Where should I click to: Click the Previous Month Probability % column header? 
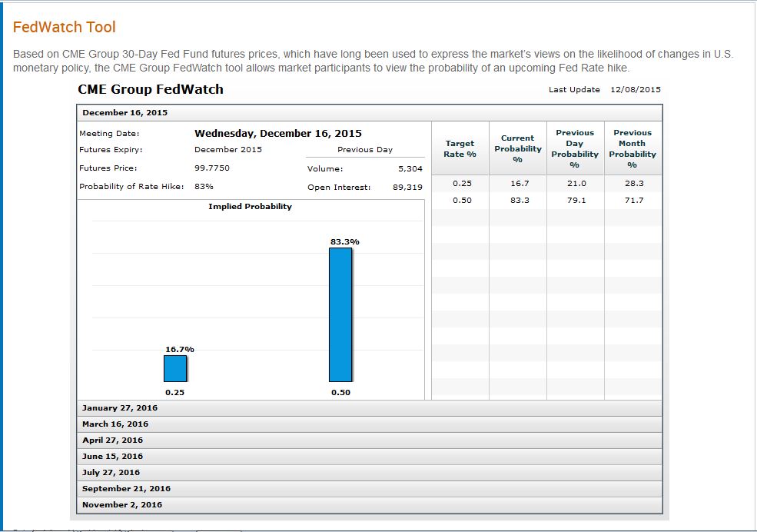click(x=632, y=148)
